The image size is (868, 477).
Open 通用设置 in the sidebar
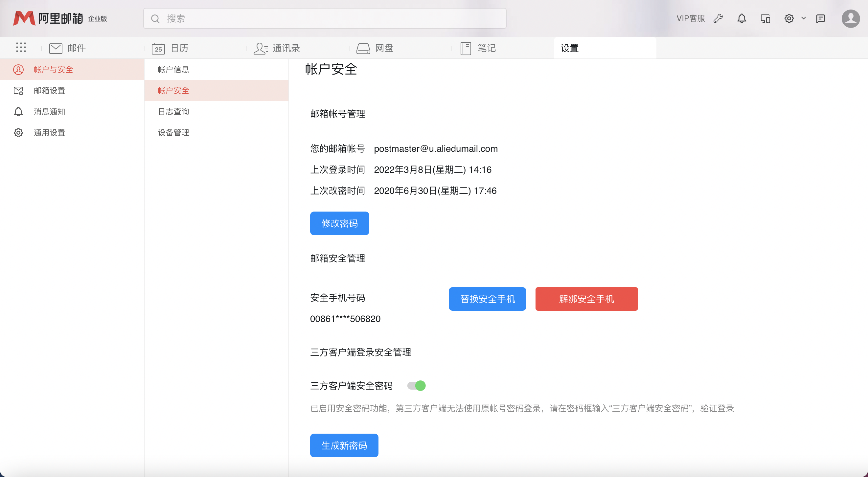pos(72,133)
